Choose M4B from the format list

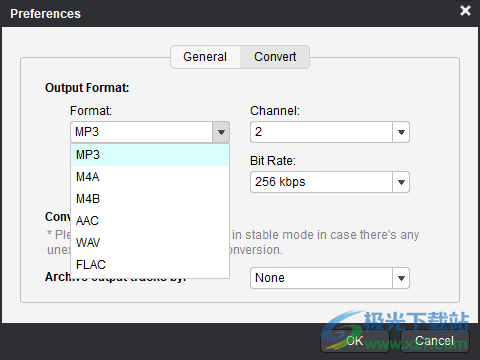[150, 199]
